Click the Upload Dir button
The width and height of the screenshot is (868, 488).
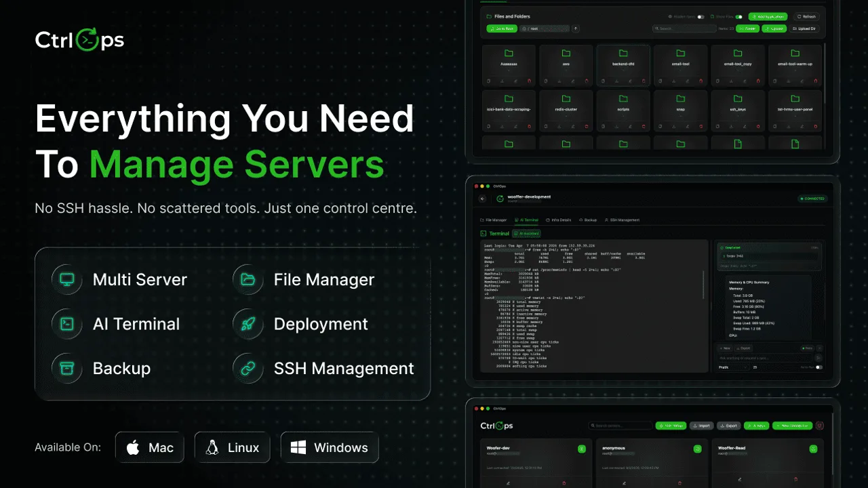click(x=804, y=28)
